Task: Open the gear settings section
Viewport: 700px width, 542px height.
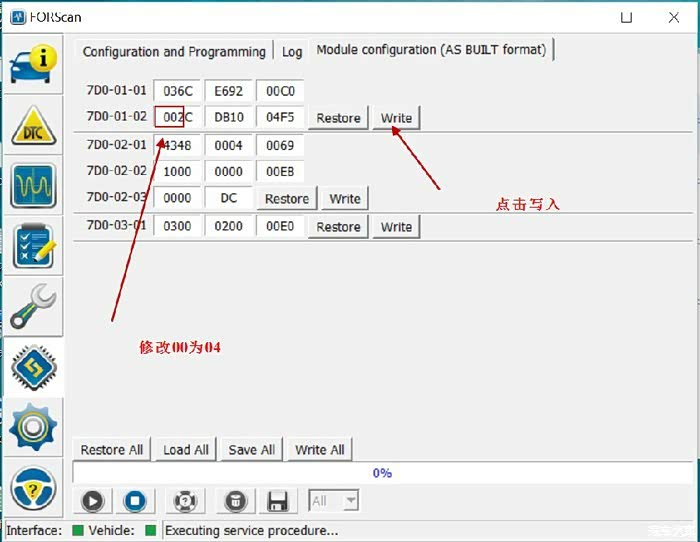Action: pos(33,427)
